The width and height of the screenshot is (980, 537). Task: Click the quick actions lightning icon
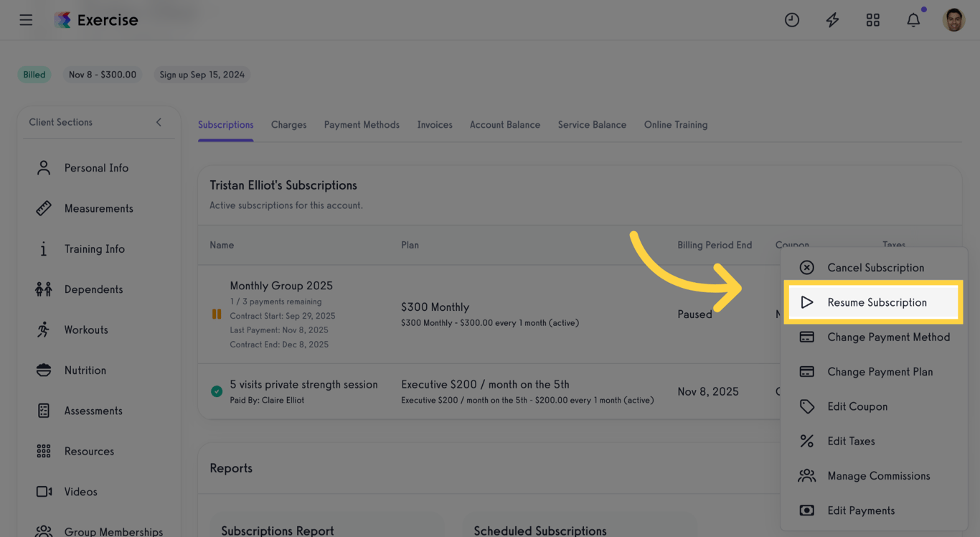point(832,19)
